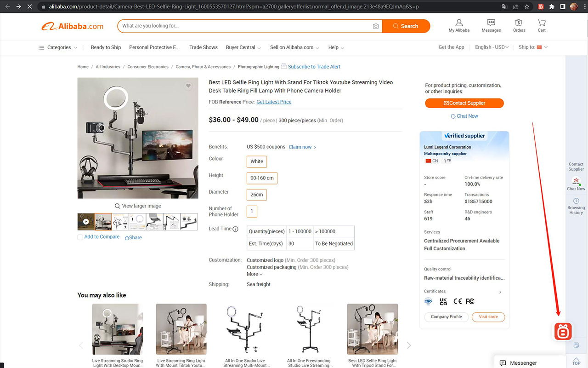The image size is (588, 368).
Task: Click the Contact Supplier button
Action: click(464, 103)
